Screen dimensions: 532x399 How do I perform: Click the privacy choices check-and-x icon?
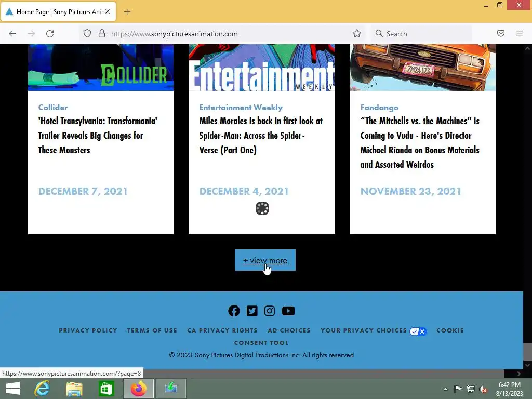pos(418,331)
